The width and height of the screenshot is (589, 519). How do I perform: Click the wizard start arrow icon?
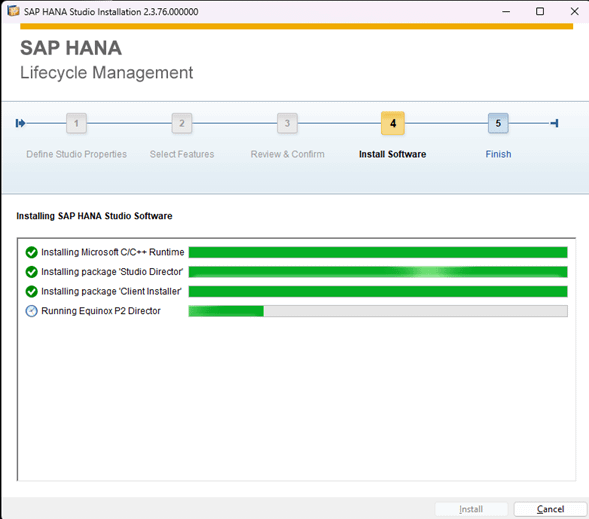[x=20, y=123]
